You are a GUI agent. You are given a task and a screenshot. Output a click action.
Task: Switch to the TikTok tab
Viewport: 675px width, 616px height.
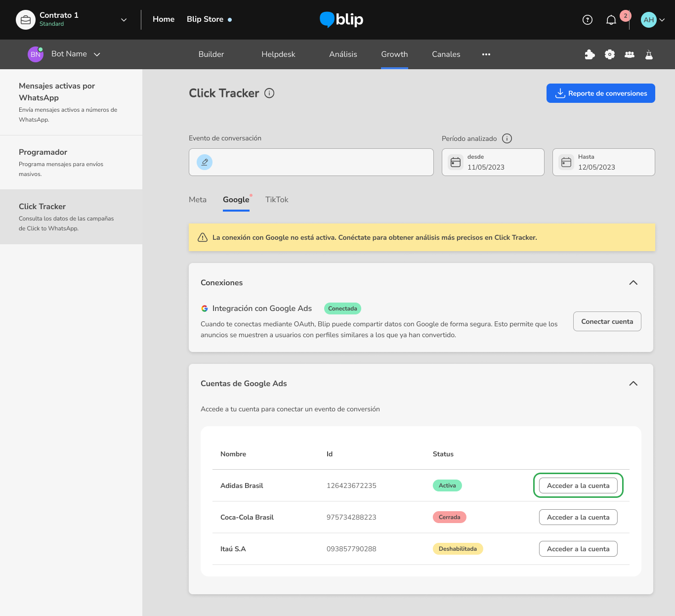(277, 200)
